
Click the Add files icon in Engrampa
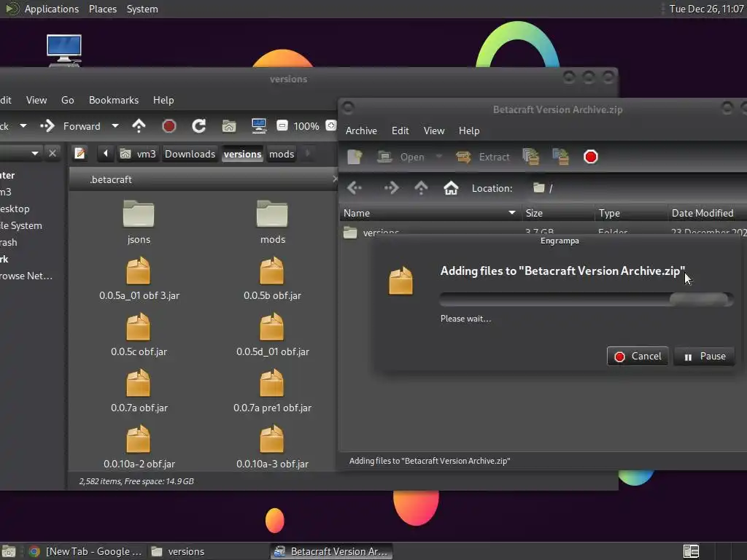[x=531, y=157]
